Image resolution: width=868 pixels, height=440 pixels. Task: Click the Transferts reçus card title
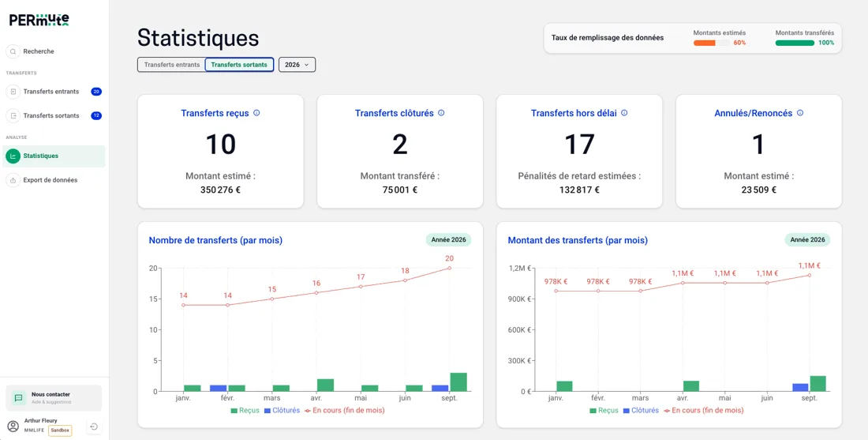pos(215,113)
